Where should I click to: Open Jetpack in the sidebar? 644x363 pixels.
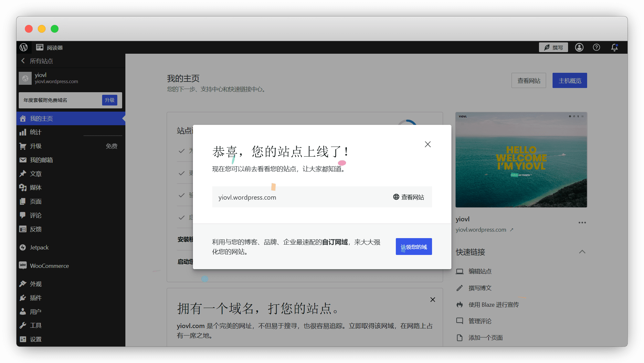click(x=39, y=247)
